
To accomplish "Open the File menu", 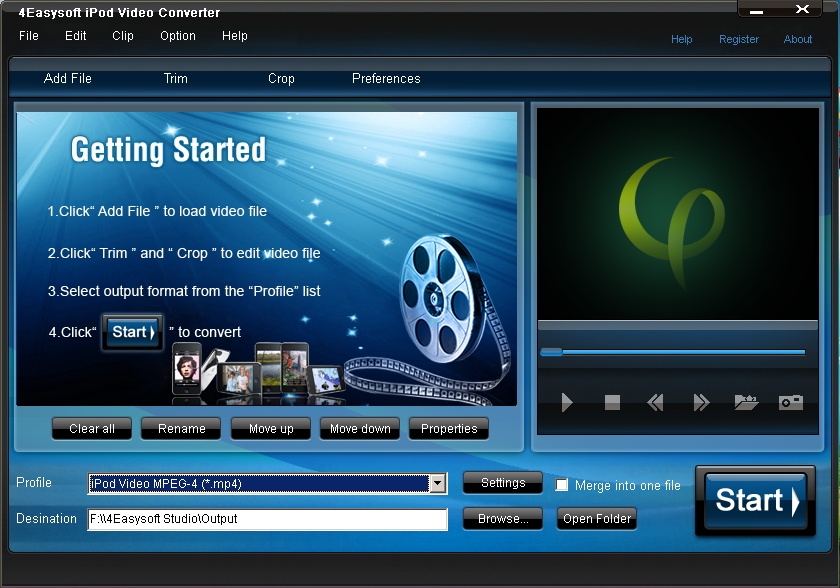I will [29, 36].
